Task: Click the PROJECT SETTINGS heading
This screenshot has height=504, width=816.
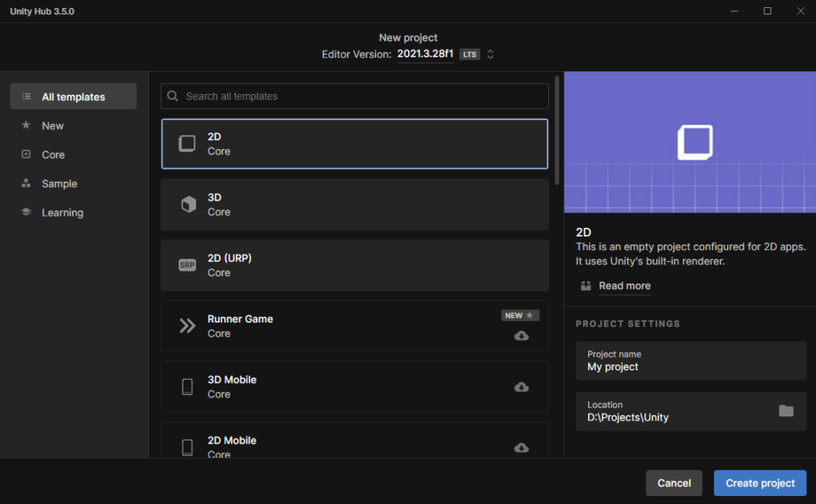Action: coord(628,323)
